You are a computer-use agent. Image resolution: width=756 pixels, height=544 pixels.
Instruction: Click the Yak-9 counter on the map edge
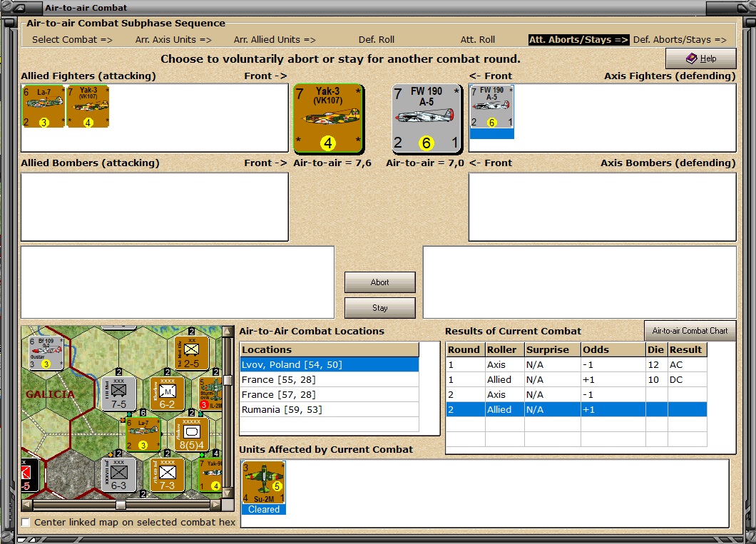(x=210, y=475)
